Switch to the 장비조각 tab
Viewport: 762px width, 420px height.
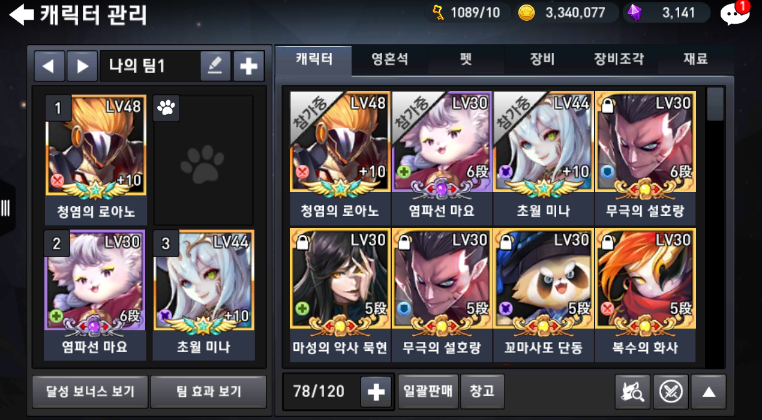[619, 60]
